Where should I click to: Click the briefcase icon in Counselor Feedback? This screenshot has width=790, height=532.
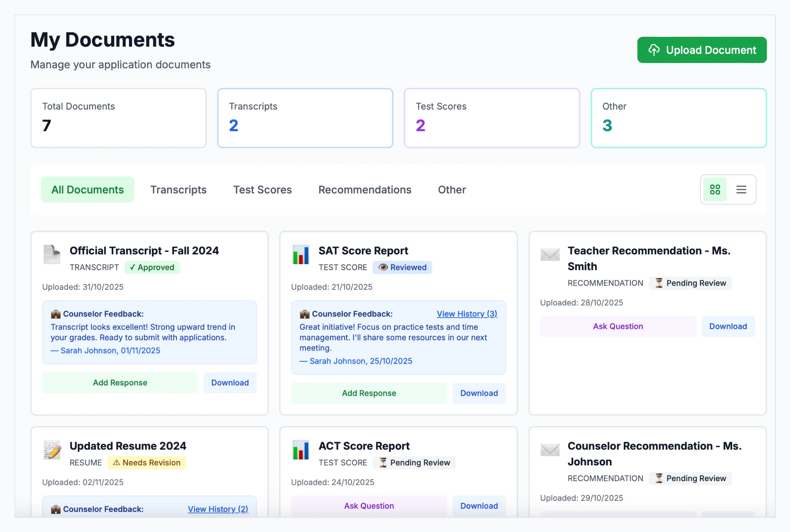[56, 313]
